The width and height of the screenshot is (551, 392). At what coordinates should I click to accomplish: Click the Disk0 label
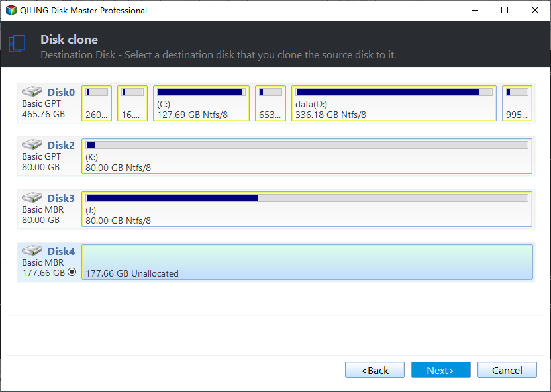pos(61,93)
